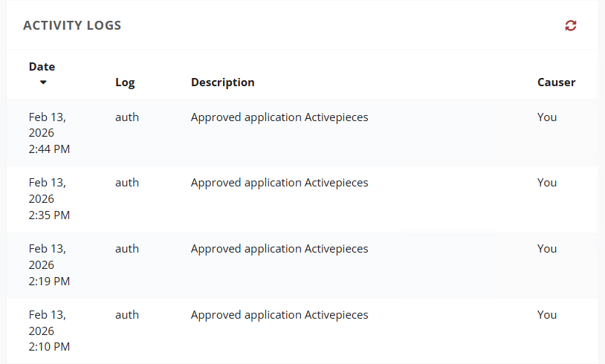Click the description in the 2:35 PM row
Image resolution: width=605 pixels, height=364 pixels.
click(279, 183)
